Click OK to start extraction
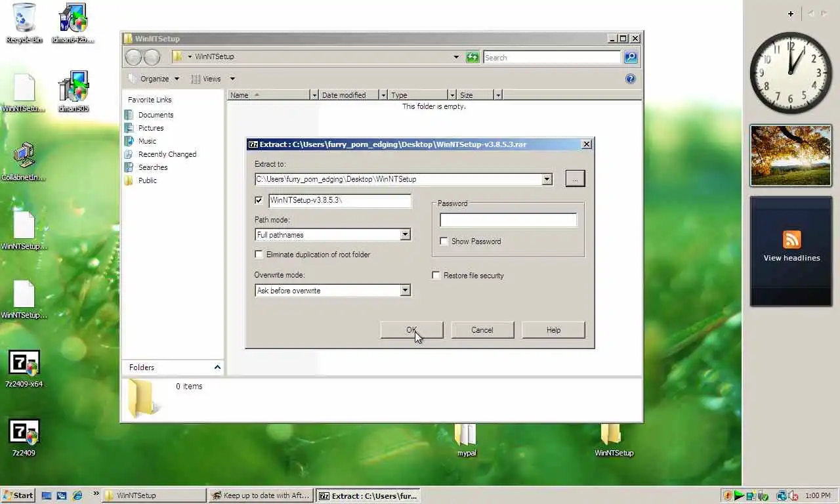 click(x=411, y=330)
